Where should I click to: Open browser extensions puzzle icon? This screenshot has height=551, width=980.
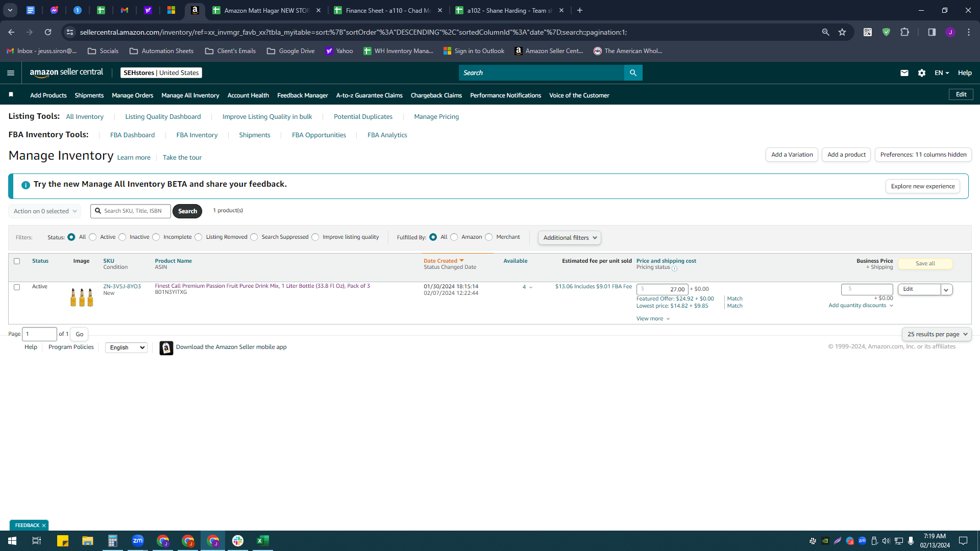pyautogui.click(x=904, y=32)
